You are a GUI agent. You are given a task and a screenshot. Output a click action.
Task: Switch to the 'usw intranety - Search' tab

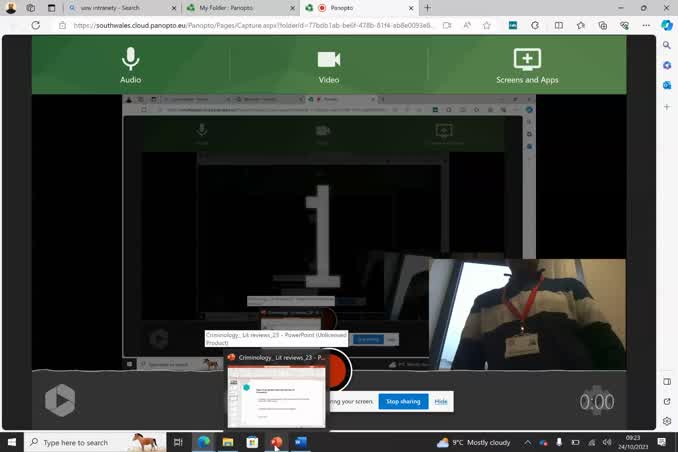[x=122, y=8]
